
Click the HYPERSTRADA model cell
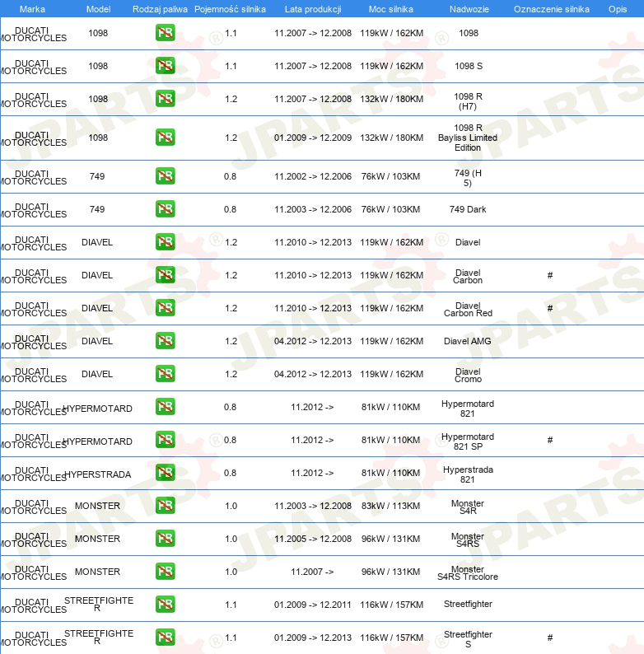pyautogui.click(x=98, y=474)
